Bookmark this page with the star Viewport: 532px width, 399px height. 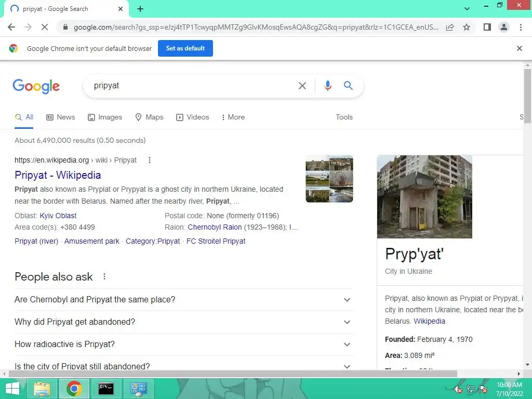point(467,27)
